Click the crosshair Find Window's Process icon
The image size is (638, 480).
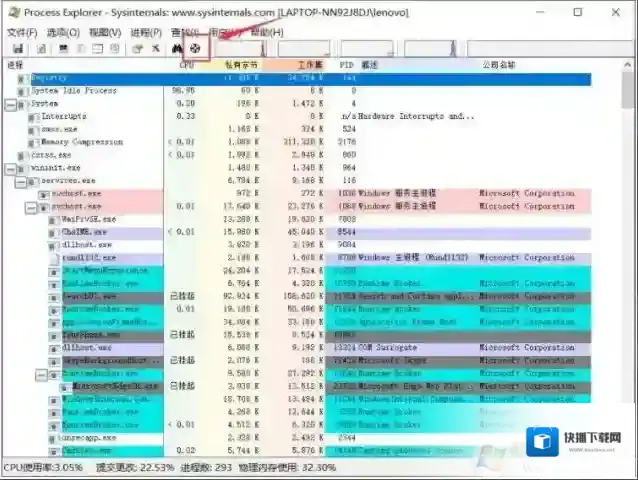click(x=196, y=48)
